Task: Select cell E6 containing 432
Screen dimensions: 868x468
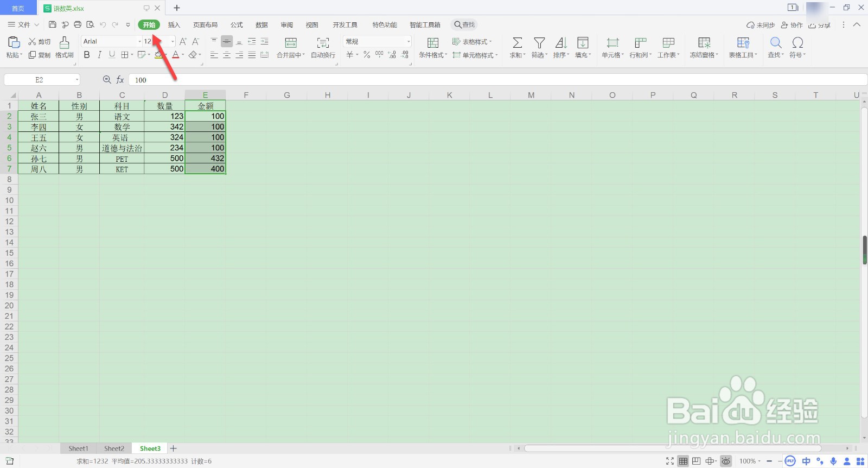Action: (205, 159)
